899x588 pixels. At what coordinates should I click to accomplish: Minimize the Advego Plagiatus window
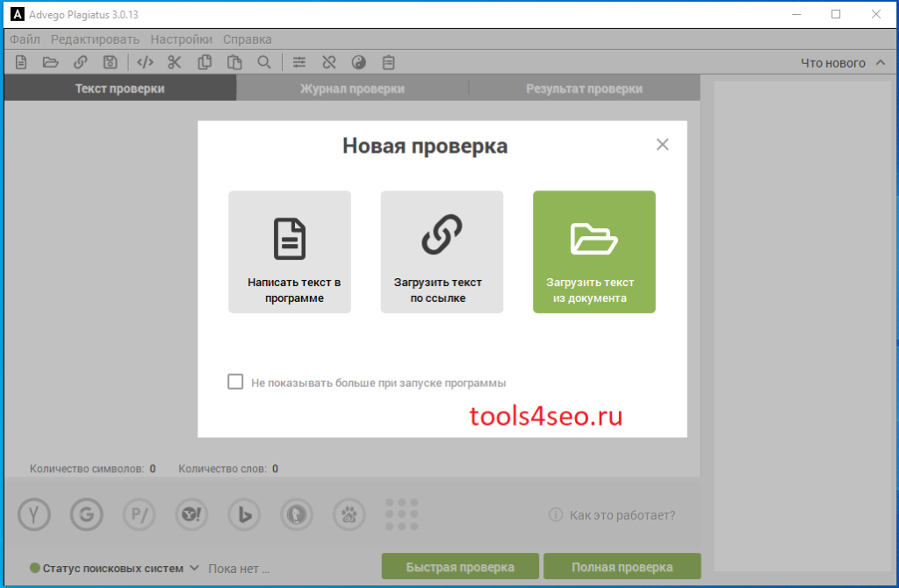[x=796, y=14]
